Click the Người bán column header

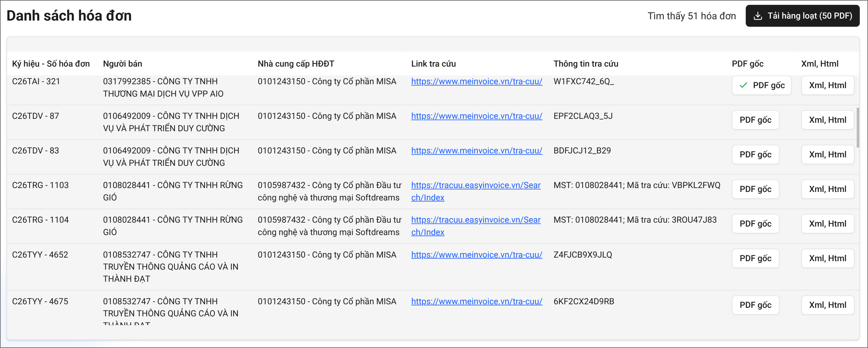pyautogui.click(x=122, y=64)
